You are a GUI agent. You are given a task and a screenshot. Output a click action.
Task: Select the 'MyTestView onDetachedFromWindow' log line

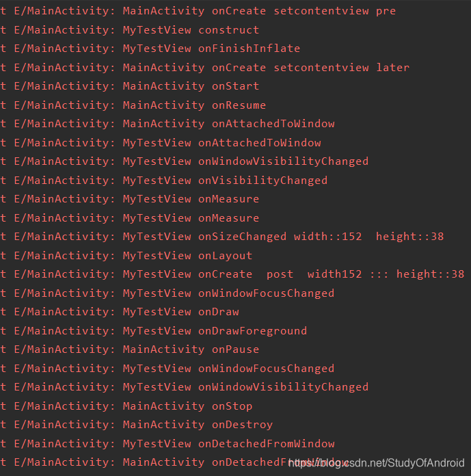[167, 444]
